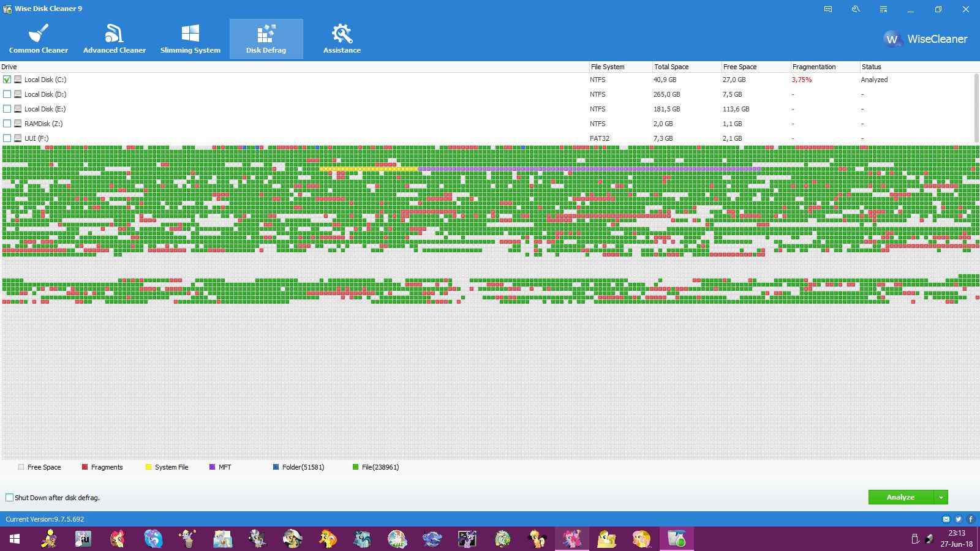Open the Windows Start button
This screenshot has height=551, width=980.
coord(15,539)
